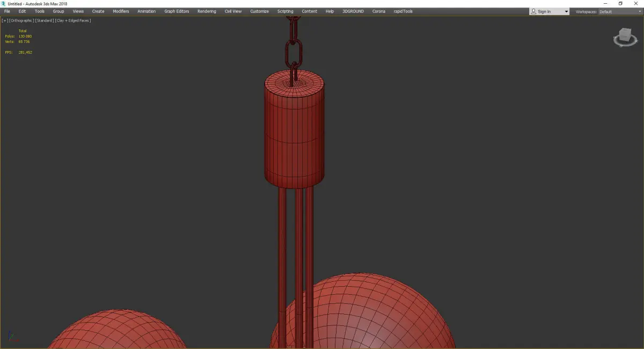Open the Rendering menu

tap(207, 11)
